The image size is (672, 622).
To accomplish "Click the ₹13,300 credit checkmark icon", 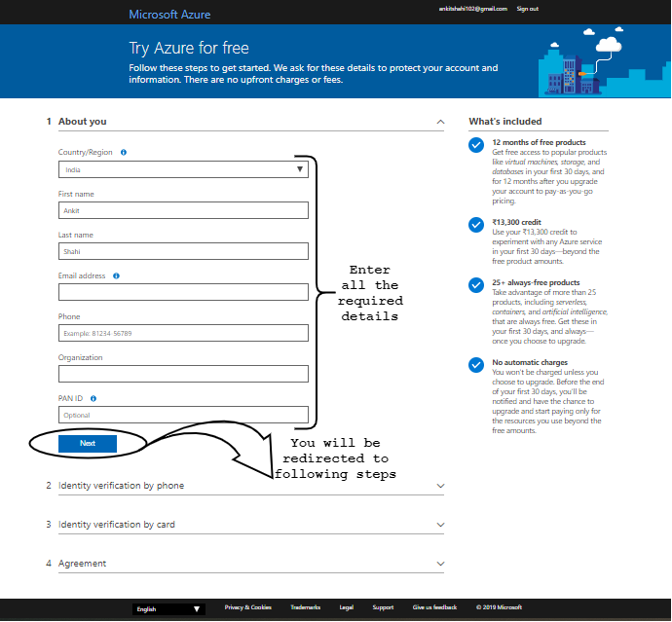I will [x=476, y=225].
